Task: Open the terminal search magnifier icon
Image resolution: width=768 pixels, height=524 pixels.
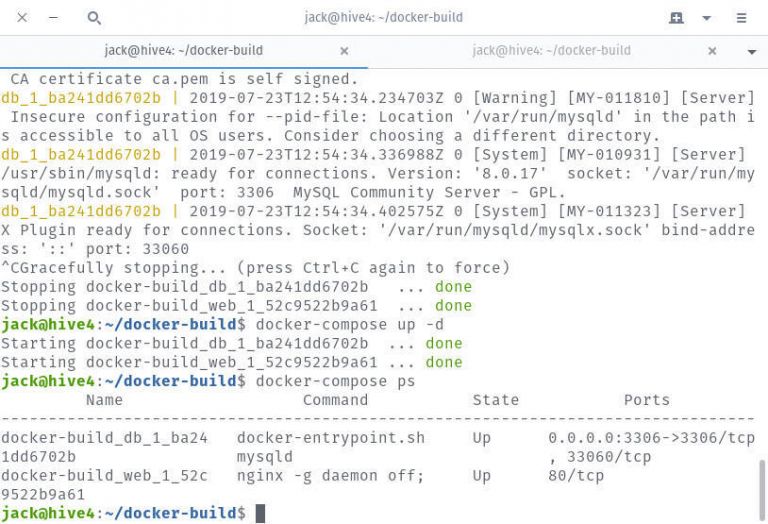Action: [x=94, y=18]
